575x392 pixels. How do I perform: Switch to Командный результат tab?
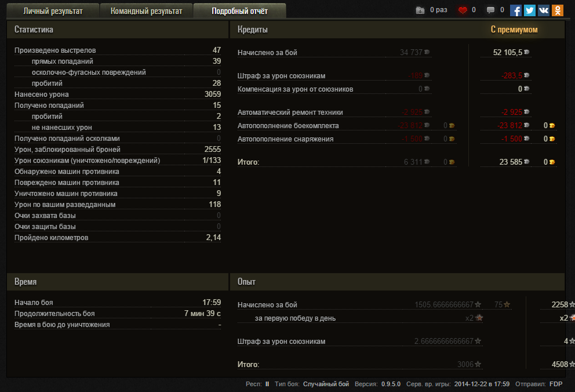(x=146, y=11)
